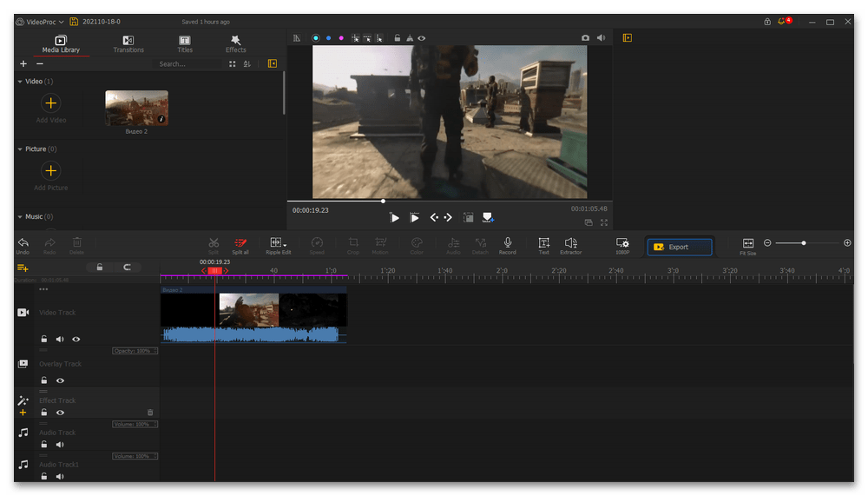This screenshot has height=496, width=868.
Task: Click the Undo arrow
Action: pyautogui.click(x=23, y=243)
